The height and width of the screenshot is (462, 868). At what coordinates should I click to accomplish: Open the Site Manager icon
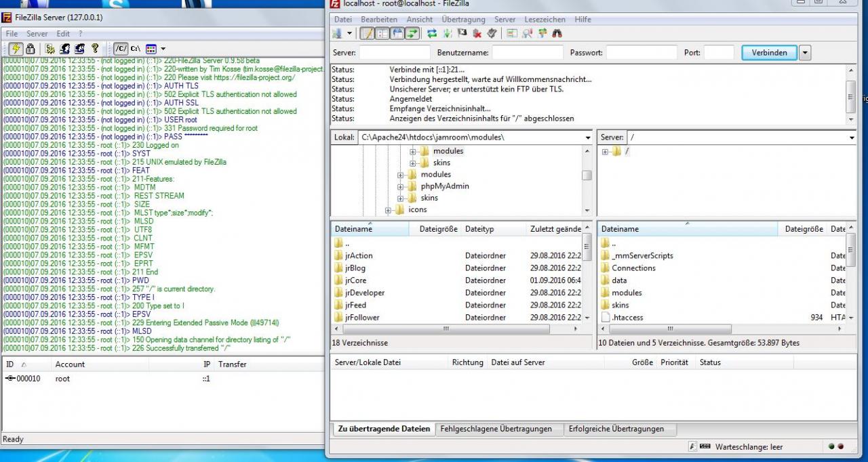pyautogui.click(x=337, y=33)
